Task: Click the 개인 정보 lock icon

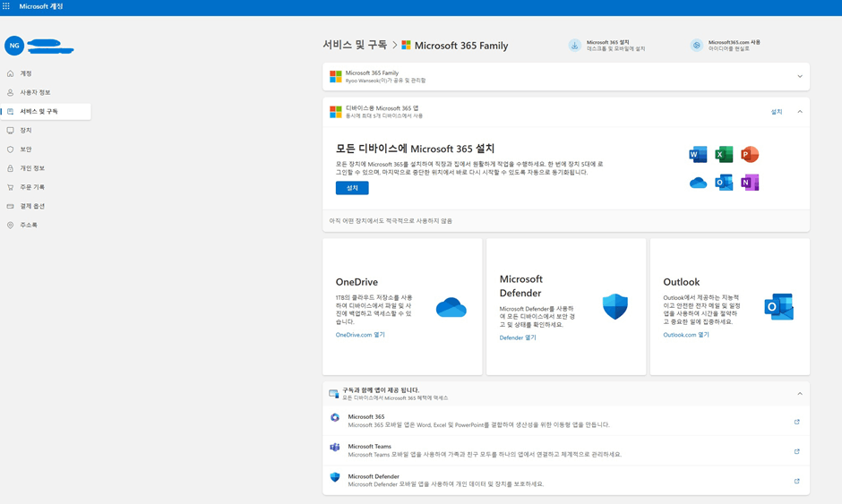Action: point(10,168)
